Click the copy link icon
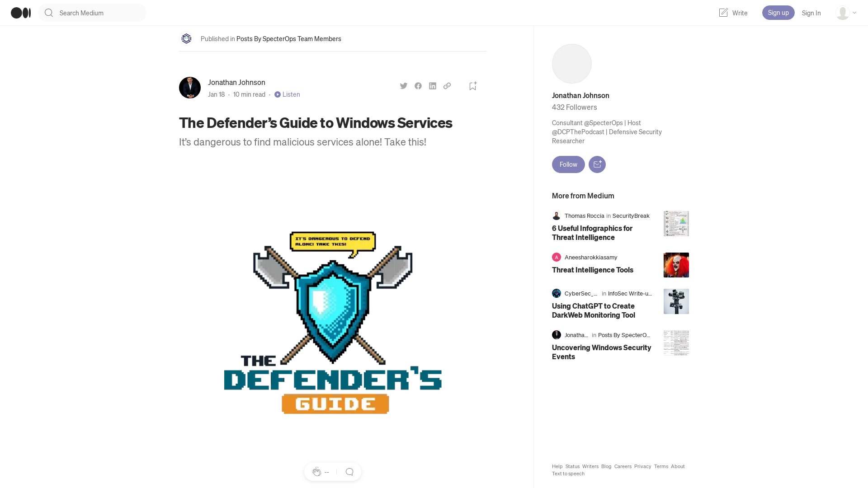The width and height of the screenshot is (868, 488). tap(447, 86)
